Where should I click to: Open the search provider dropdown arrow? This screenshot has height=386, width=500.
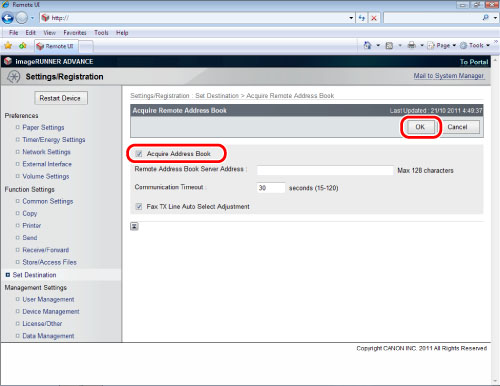495,18
